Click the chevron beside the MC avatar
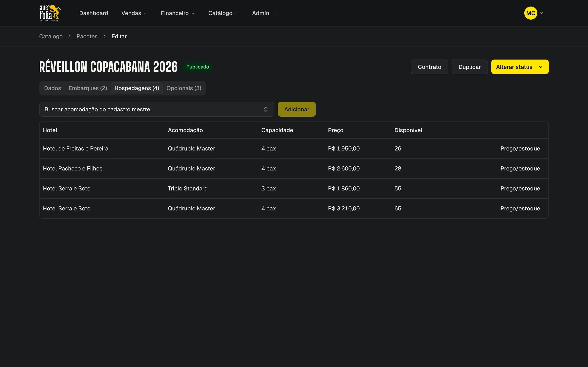The height and width of the screenshot is (367, 588). click(541, 13)
